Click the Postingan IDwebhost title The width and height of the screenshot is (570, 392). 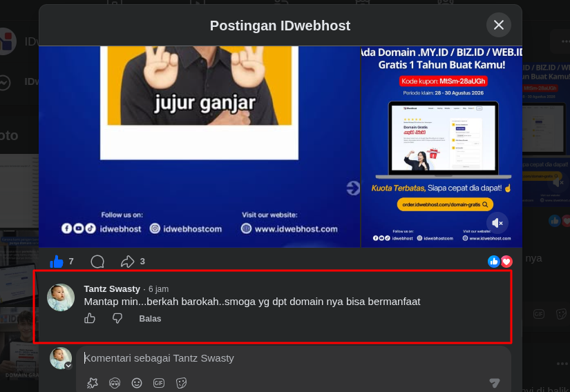coord(280,26)
